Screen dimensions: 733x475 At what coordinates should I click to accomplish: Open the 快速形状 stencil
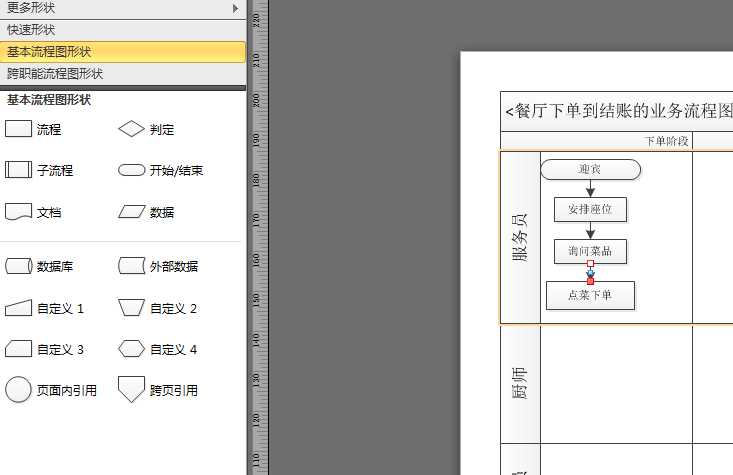pyautogui.click(x=123, y=29)
